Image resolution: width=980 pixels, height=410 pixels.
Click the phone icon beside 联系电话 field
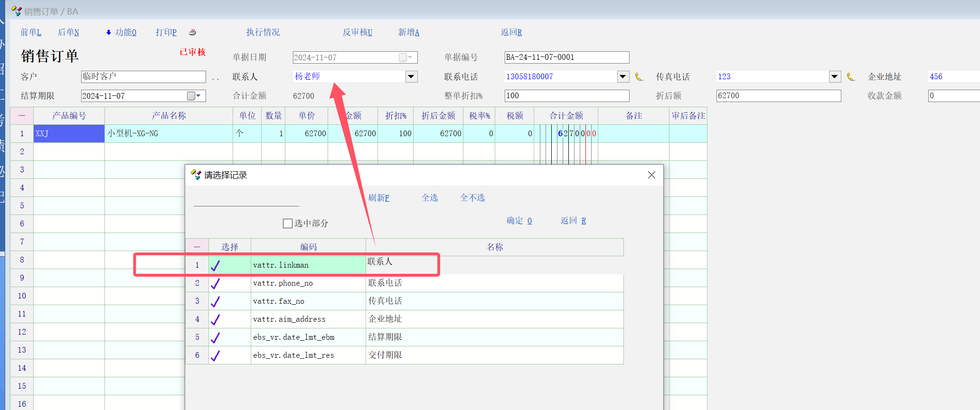coord(639,77)
